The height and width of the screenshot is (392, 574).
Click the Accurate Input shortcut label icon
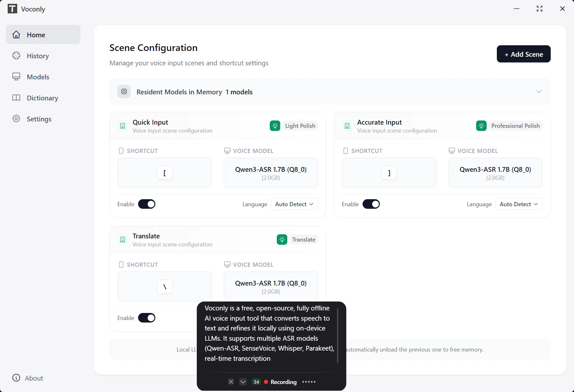coord(346,151)
